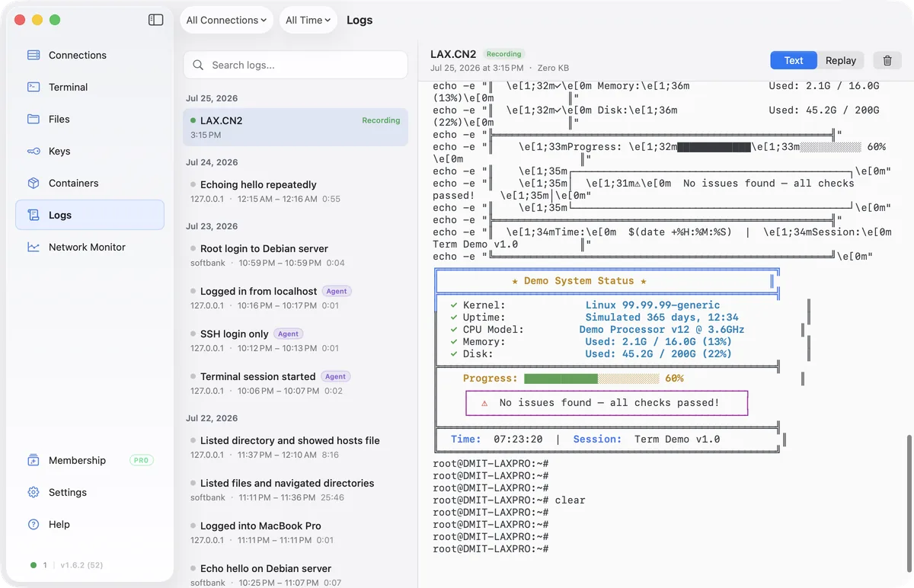Screen dimensions: 914x588
Task: Click the Logs scroll icon
Action: pyautogui.click(x=34, y=215)
